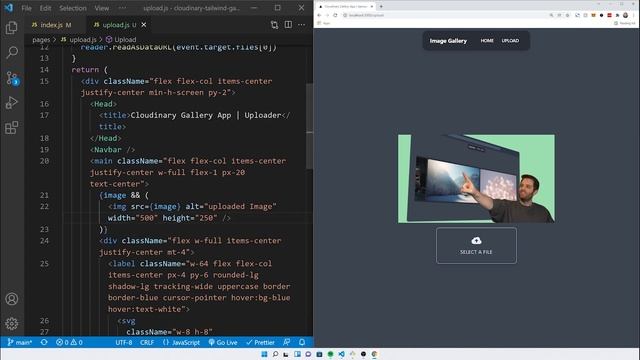Click the VS Code logo in title bar

tap(9, 8)
